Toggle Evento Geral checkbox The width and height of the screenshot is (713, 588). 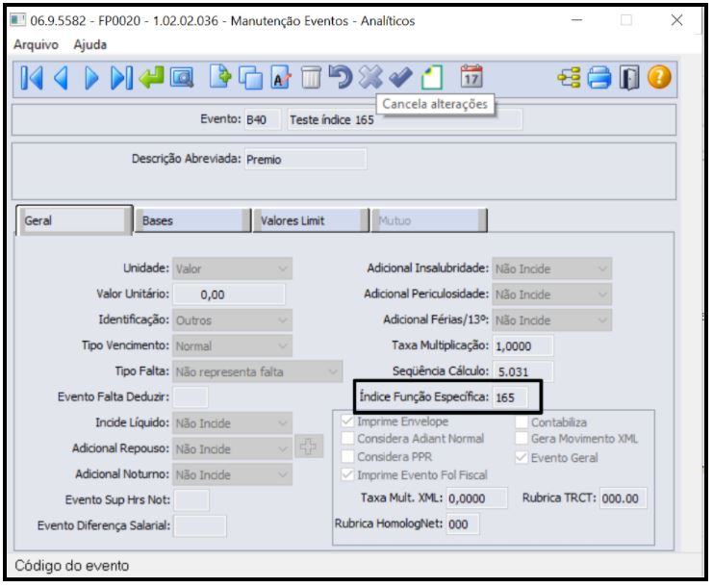click(522, 457)
